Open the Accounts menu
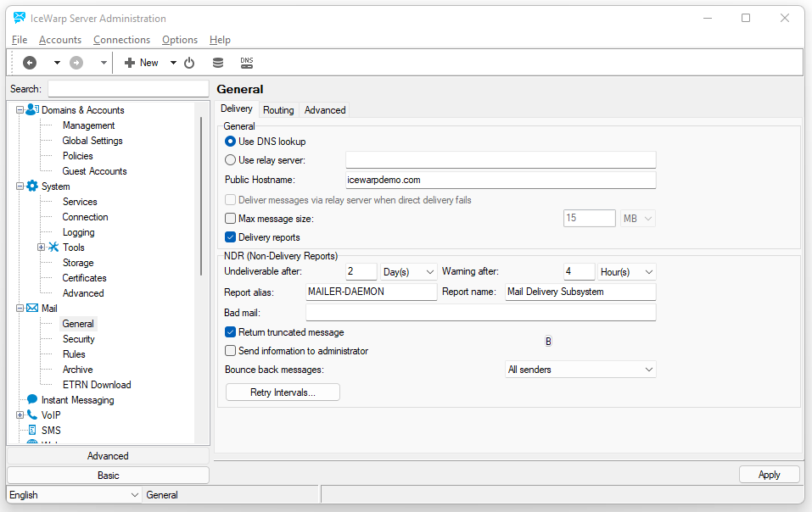812x512 pixels. click(60, 40)
